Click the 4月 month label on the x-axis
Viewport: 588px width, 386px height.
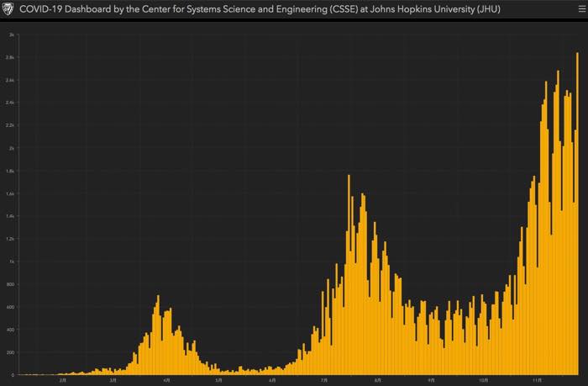point(166,381)
